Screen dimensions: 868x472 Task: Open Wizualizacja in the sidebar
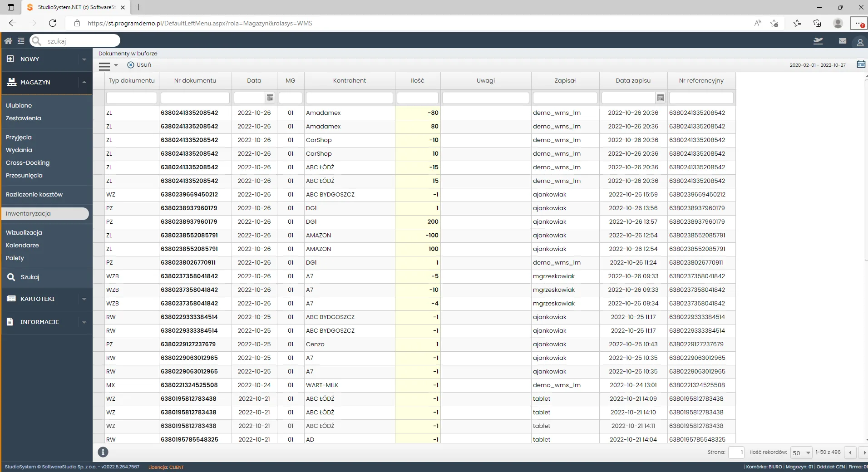24,232
